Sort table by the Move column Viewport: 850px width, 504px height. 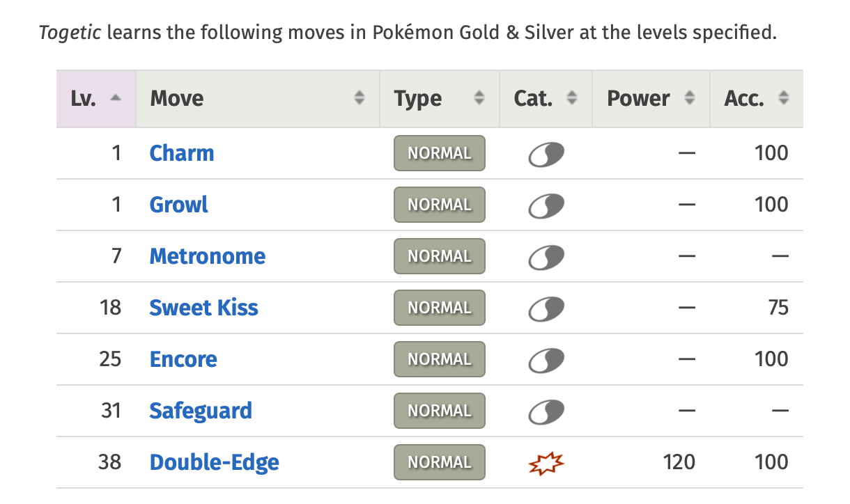(x=257, y=99)
